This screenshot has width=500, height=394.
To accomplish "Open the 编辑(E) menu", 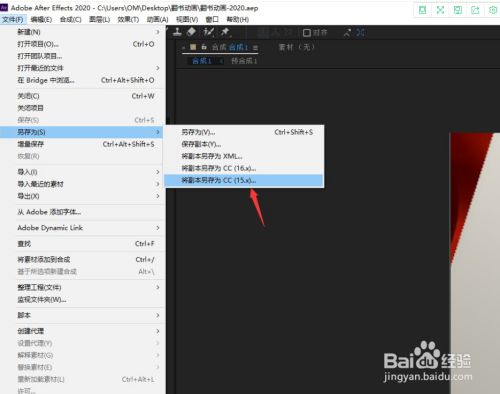I will click(x=41, y=19).
